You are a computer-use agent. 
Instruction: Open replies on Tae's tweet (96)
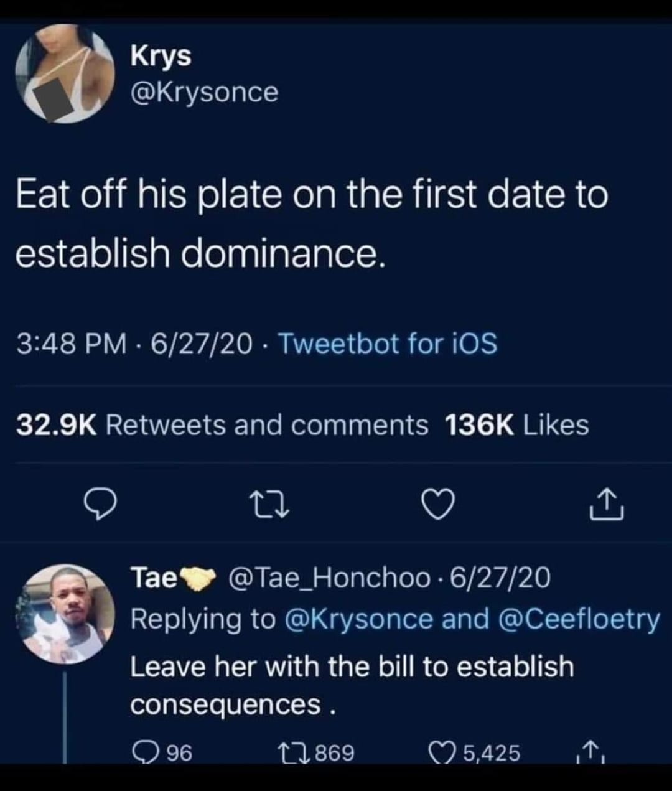tap(144, 752)
